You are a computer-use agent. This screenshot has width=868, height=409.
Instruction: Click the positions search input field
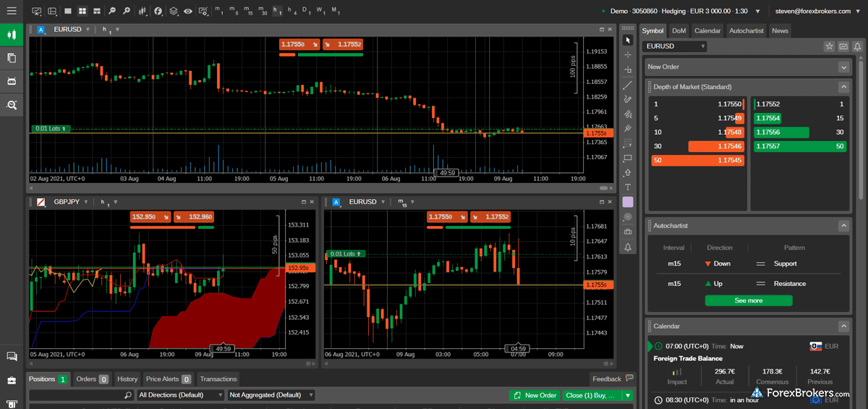[x=81, y=395]
